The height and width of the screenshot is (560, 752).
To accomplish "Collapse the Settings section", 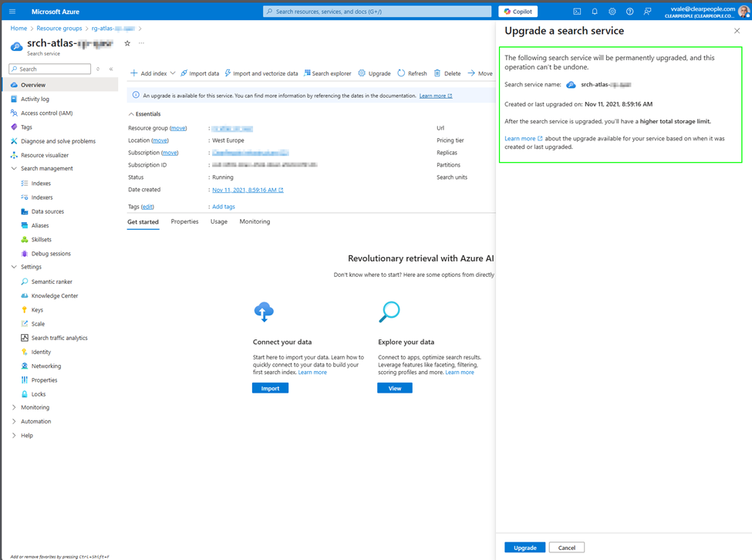I will pos(14,267).
